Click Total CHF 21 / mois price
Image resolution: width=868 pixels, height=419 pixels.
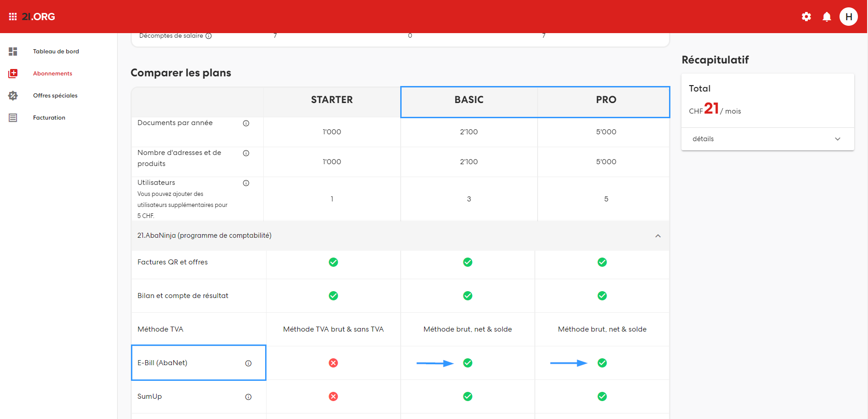pyautogui.click(x=715, y=109)
